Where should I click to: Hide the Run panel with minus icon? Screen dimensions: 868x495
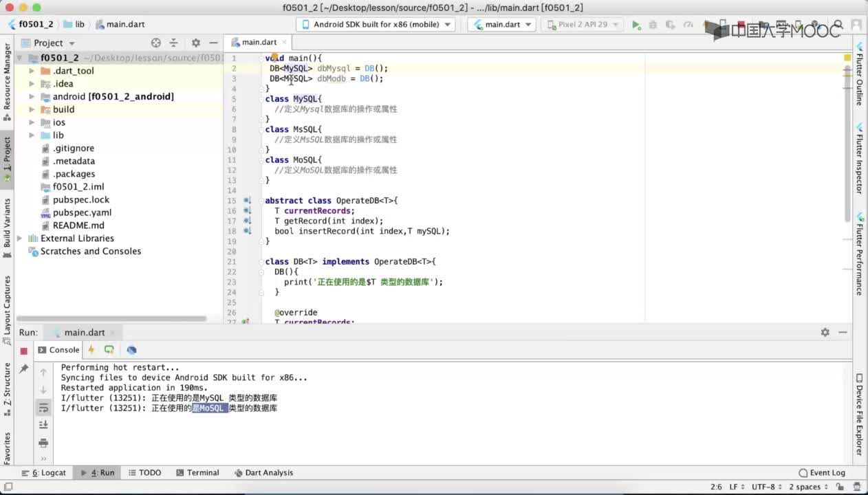843,332
